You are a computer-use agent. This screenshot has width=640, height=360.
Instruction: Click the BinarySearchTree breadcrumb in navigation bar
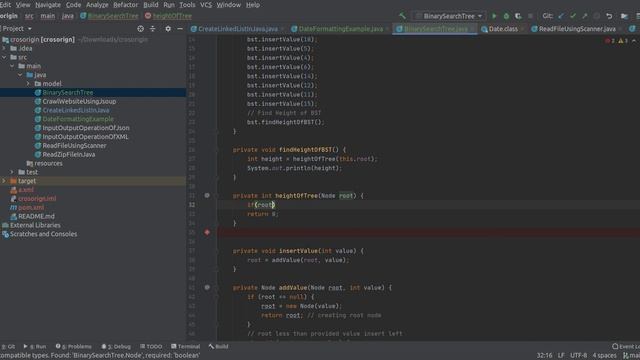(x=109, y=16)
